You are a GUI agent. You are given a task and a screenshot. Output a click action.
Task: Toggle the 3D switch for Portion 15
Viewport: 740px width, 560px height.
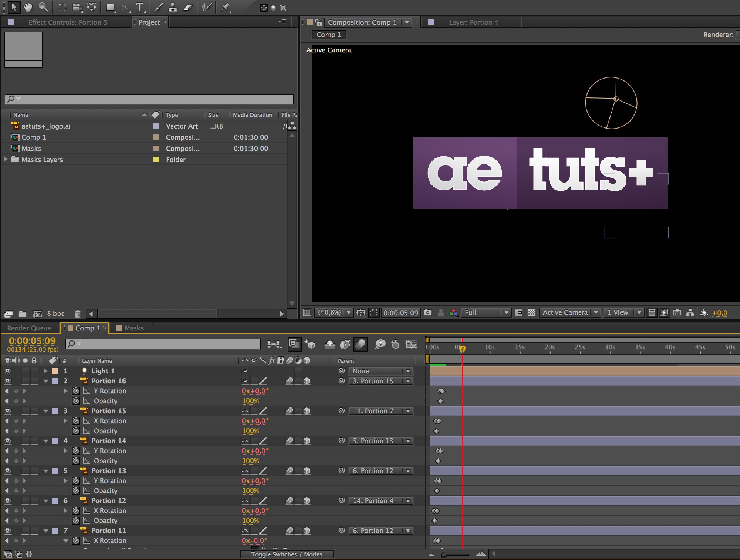coord(307,411)
